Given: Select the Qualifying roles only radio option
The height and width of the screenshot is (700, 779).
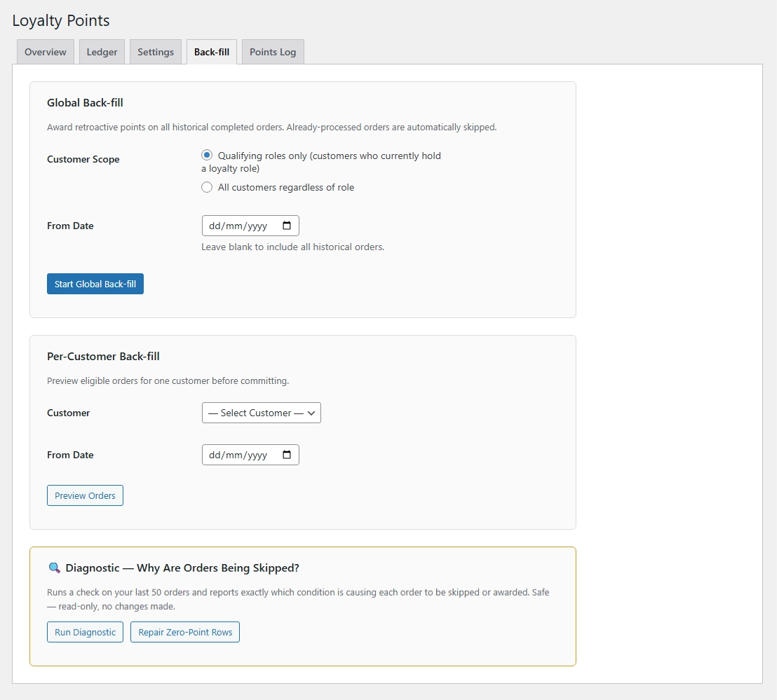Looking at the screenshot, I should [x=207, y=156].
